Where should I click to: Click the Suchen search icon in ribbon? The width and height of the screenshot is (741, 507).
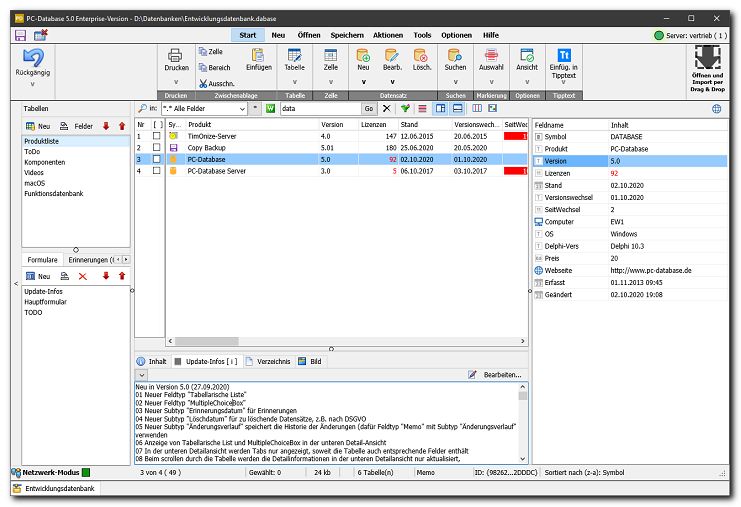point(455,55)
